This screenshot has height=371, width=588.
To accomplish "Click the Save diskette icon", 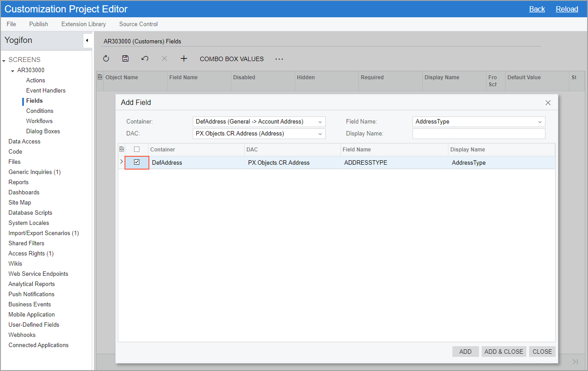I will (125, 59).
